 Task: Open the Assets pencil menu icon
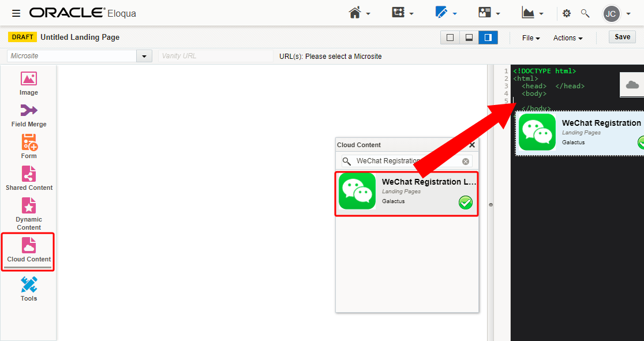pos(441,13)
